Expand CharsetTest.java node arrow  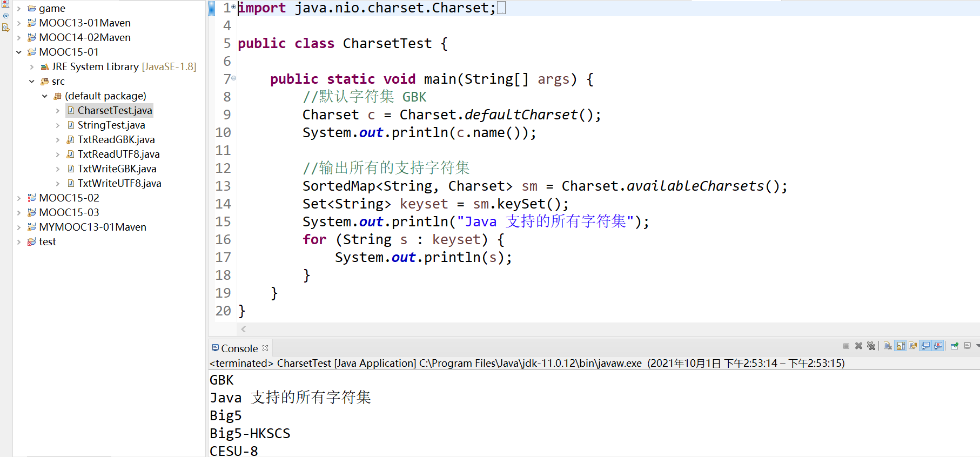58,111
